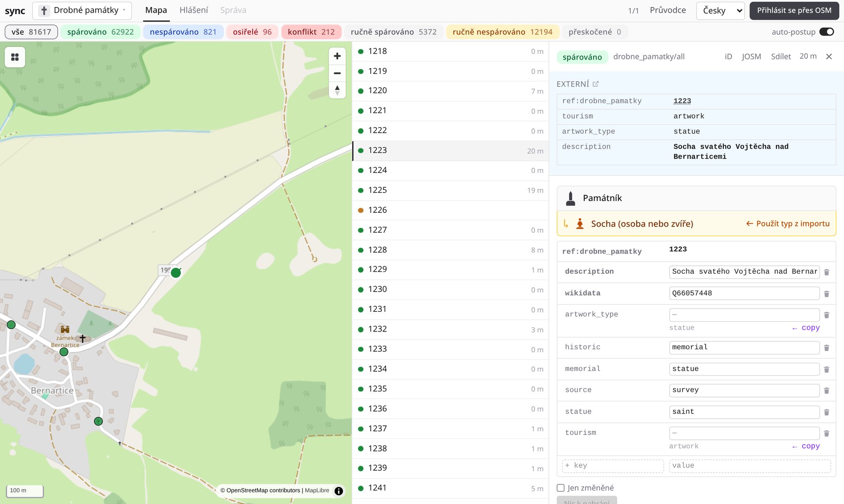
Task: Filter by konflikt 212
Action: (x=311, y=32)
